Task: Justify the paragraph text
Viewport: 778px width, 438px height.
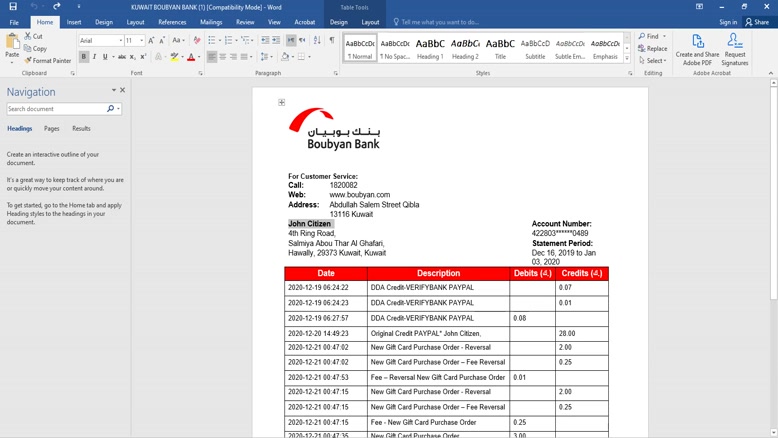Action: pyautogui.click(x=244, y=57)
